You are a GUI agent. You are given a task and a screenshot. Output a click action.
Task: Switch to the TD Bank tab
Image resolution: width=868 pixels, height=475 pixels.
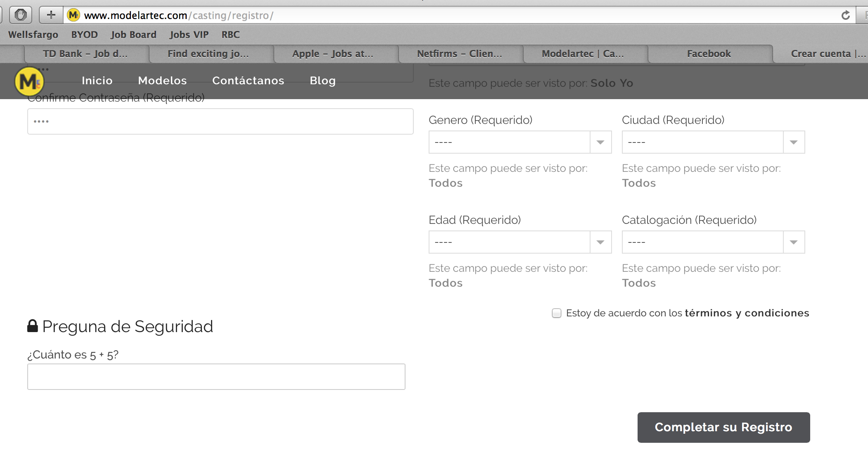(85, 54)
